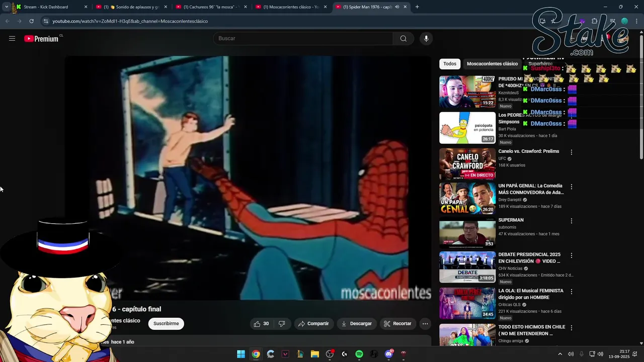Open Logitech G HUB from taskbar
Screen dimensions: 644x362
click(x=344, y=354)
